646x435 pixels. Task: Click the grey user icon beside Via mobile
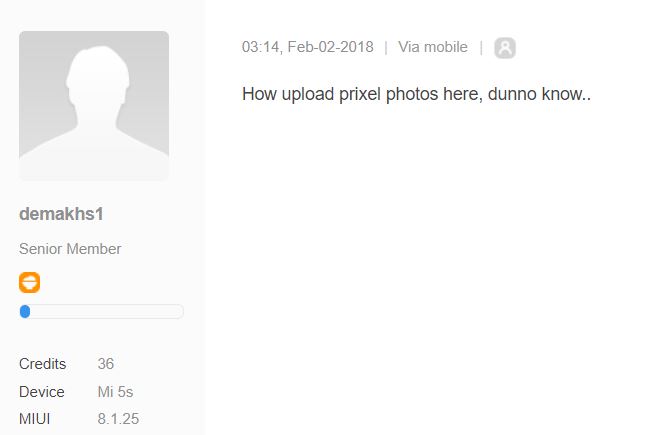point(505,48)
